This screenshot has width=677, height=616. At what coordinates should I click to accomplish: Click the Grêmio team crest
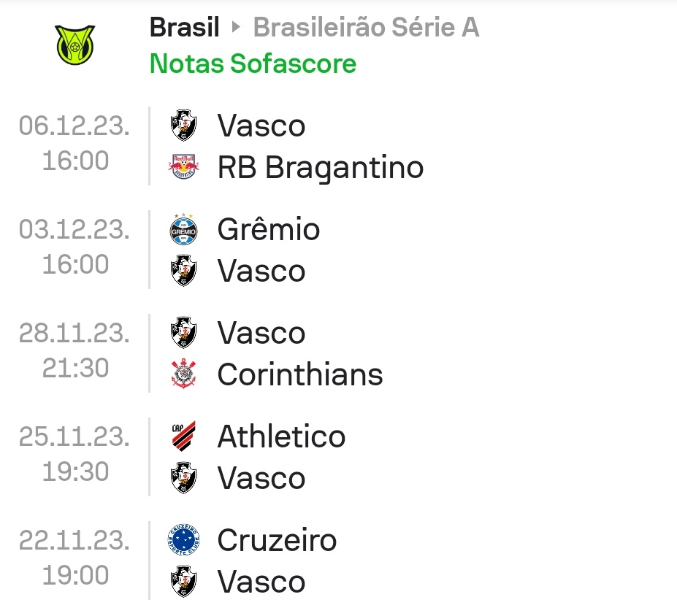point(183,230)
